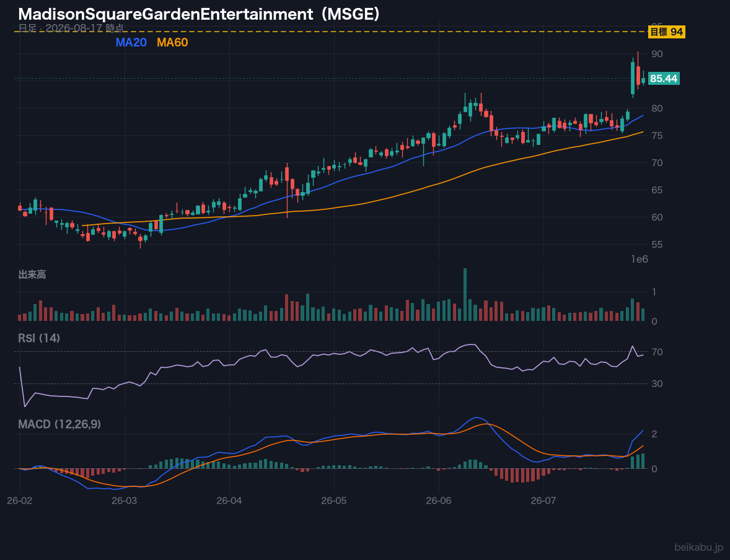Click the 90 price axis label
Viewport: 730px width, 560px height.
point(657,54)
